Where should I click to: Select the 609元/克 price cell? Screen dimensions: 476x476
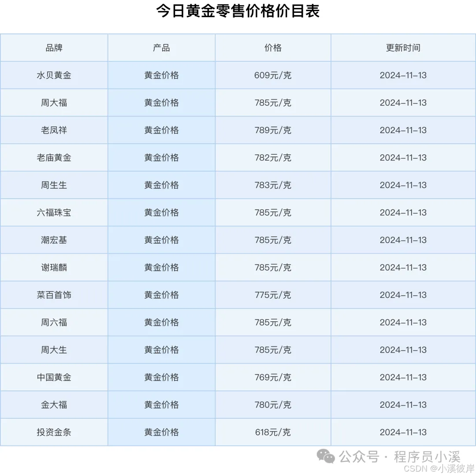[x=273, y=75]
